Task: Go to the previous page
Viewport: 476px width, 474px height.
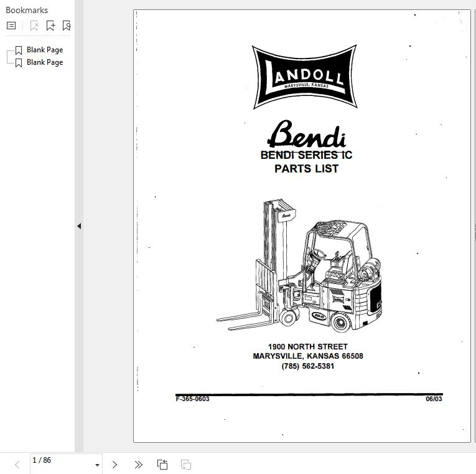Action: [x=17, y=465]
